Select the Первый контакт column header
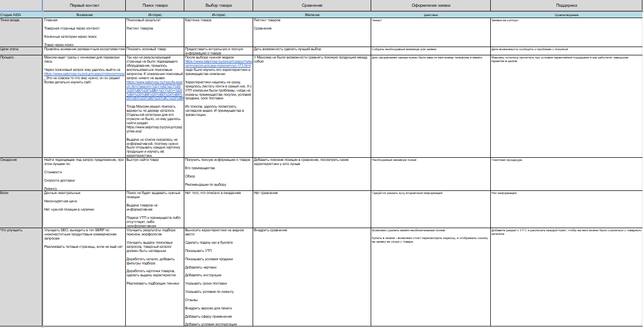Image resolution: width=644 pixels, height=328 pixels. coord(84,5)
